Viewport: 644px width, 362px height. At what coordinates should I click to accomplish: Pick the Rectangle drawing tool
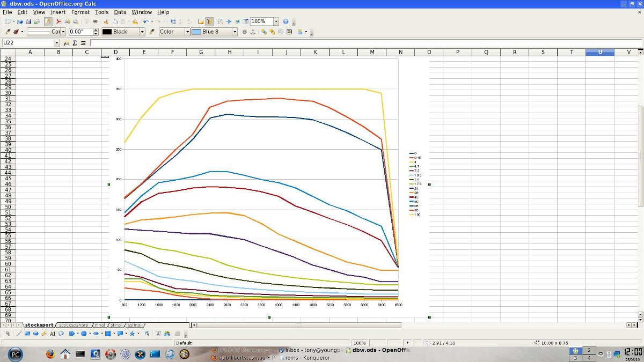click(27, 334)
